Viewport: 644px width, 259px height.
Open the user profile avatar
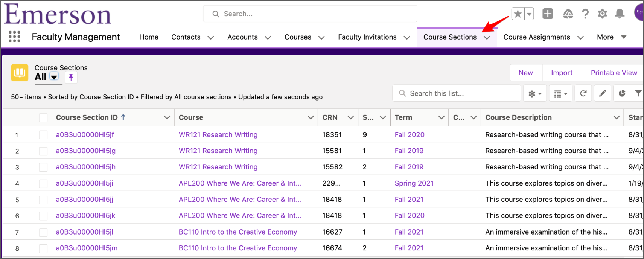tap(639, 12)
